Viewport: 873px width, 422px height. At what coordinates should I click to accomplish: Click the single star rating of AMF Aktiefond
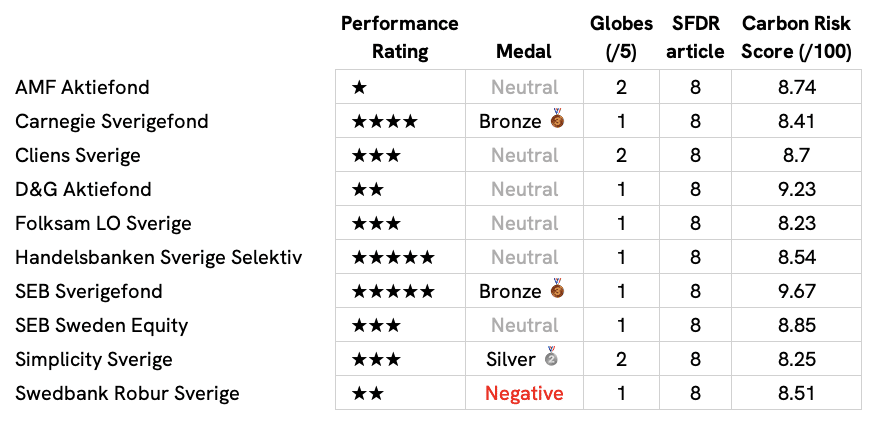click(x=359, y=87)
